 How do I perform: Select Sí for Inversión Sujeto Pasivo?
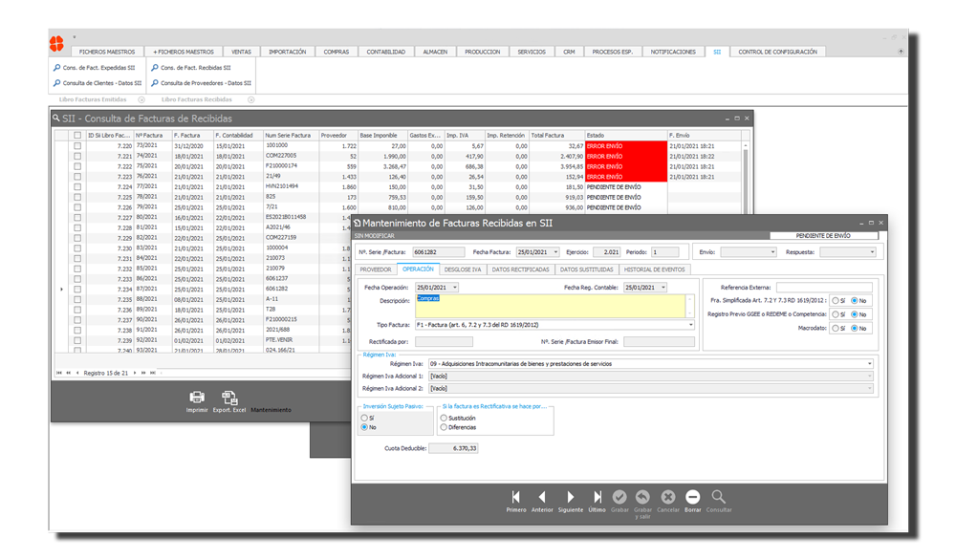[364, 419]
